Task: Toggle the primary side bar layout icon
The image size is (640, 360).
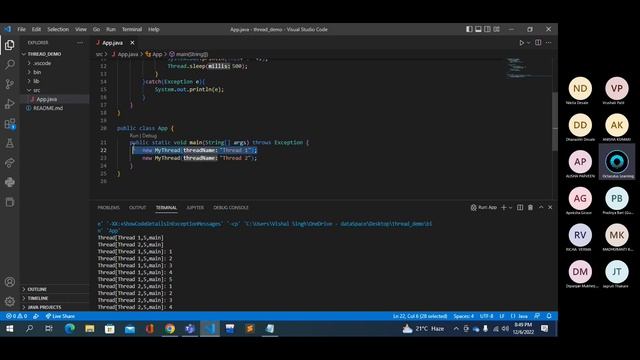Action: click(x=469, y=29)
